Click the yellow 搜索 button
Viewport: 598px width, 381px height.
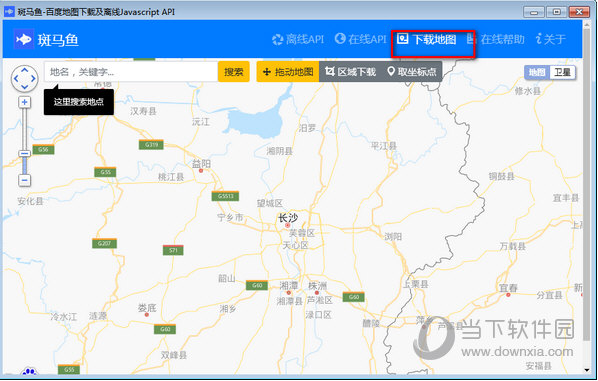234,72
